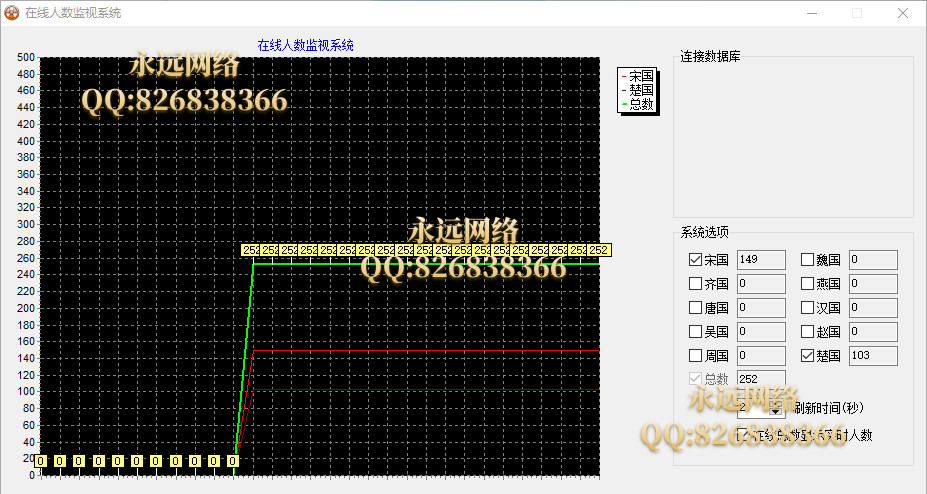
Task: Select the 燕国 checkbox
Action: tap(808, 284)
